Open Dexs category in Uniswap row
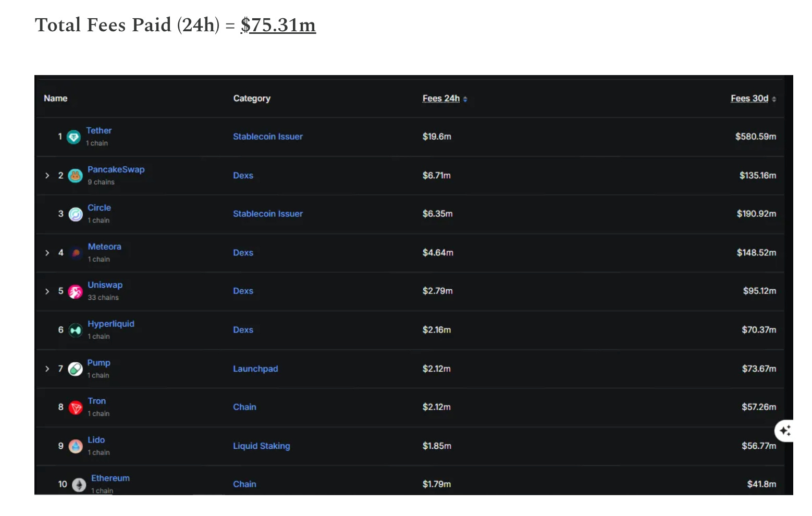Image resolution: width=812 pixels, height=516 pixels. [243, 291]
